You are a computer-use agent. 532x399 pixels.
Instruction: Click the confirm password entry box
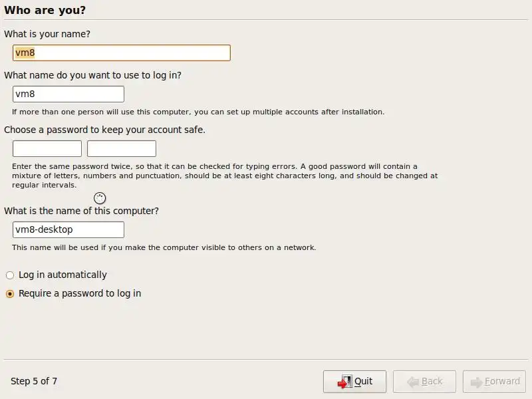click(122, 148)
